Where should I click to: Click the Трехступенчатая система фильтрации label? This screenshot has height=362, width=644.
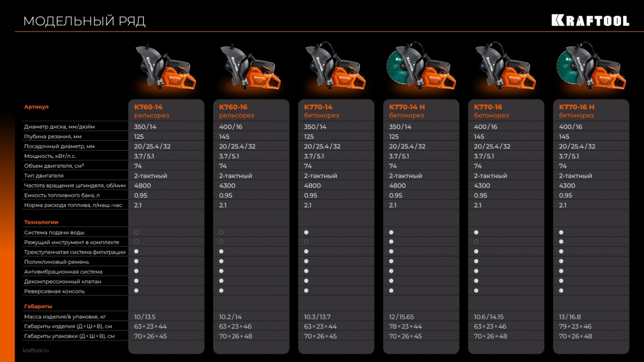(75, 252)
